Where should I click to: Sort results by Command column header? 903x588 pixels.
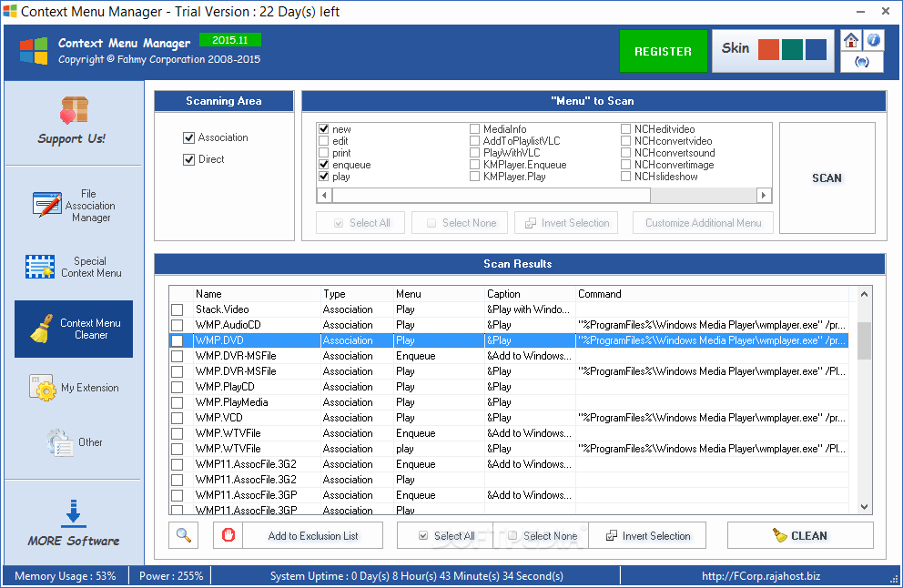tap(713, 294)
